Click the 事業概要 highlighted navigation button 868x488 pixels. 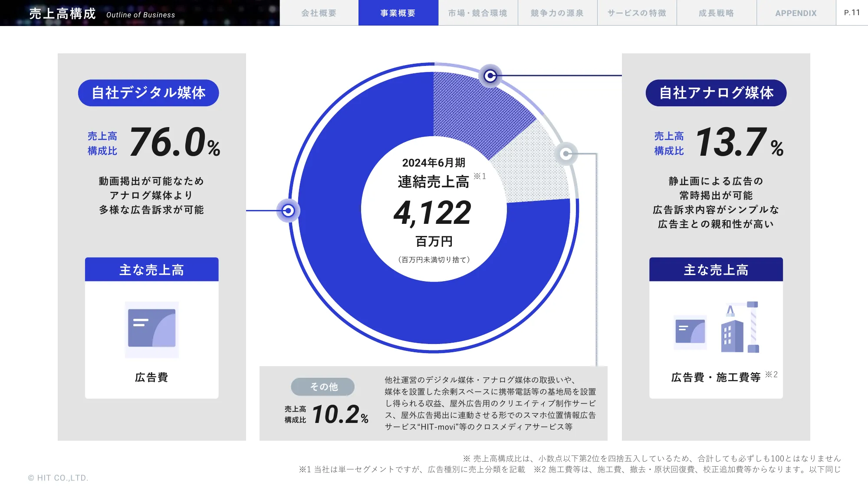398,13
